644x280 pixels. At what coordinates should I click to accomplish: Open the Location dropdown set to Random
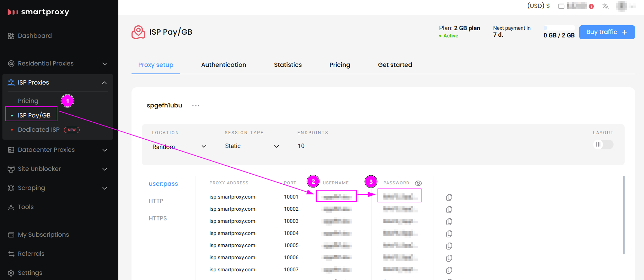coord(179,147)
